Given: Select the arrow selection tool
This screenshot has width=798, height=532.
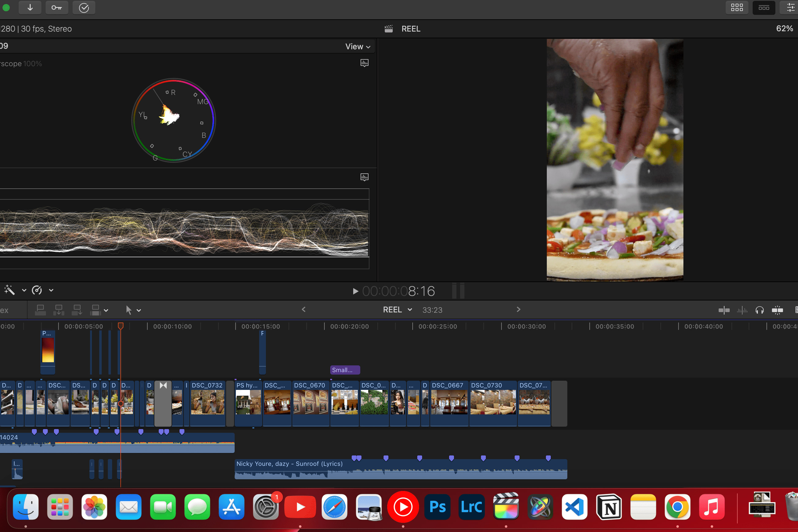Looking at the screenshot, I should pos(129,310).
